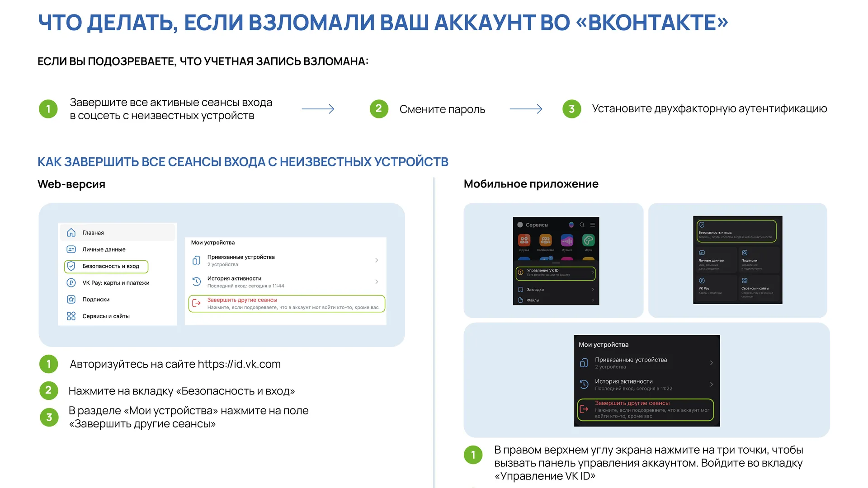Tap the devices icon in dark Привязанные устройства row
868x488 pixels.
pyautogui.click(x=584, y=363)
